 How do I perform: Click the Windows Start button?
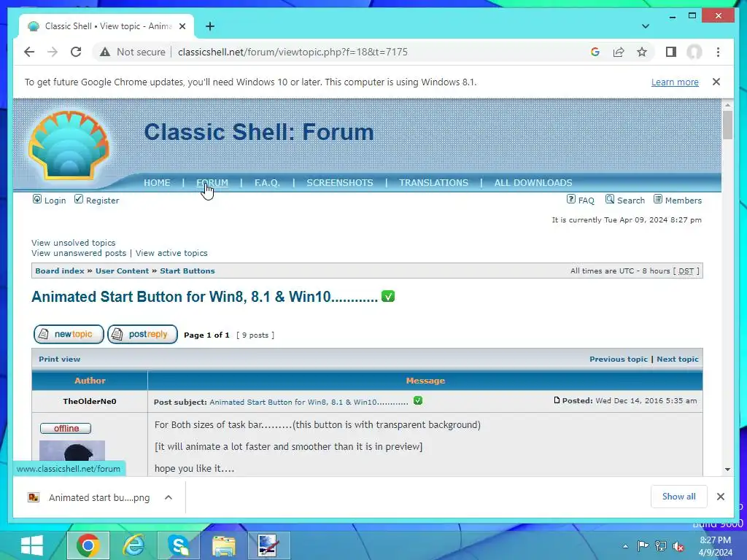click(x=32, y=545)
